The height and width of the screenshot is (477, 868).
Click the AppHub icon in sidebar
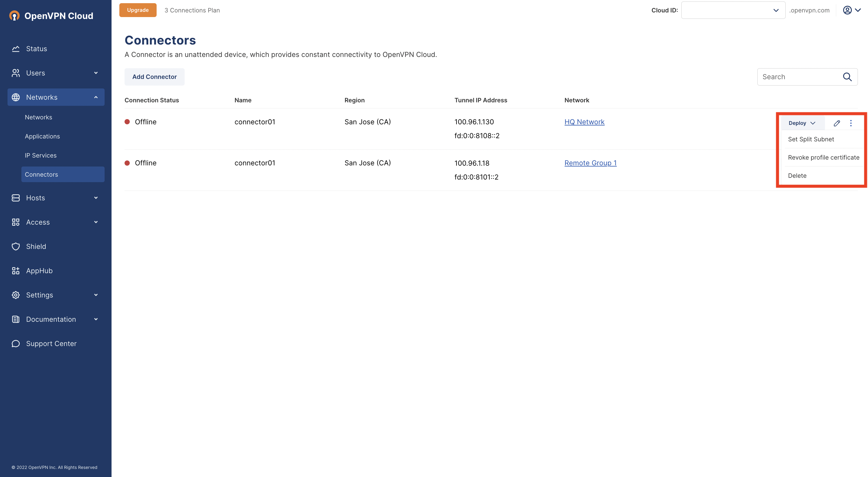16,271
